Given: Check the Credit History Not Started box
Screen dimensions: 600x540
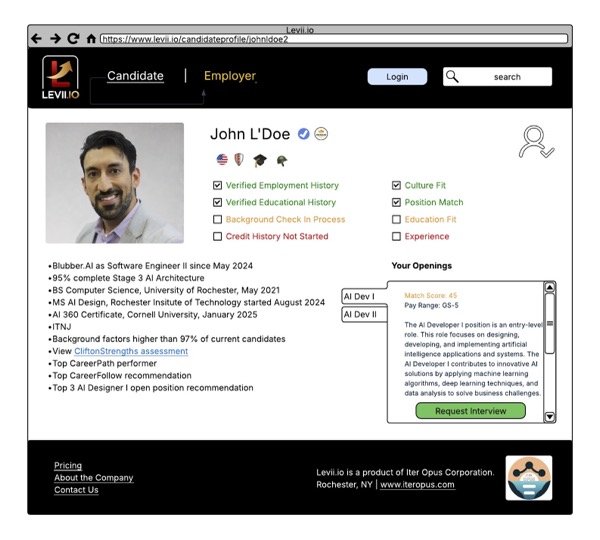Looking at the screenshot, I should click(217, 237).
